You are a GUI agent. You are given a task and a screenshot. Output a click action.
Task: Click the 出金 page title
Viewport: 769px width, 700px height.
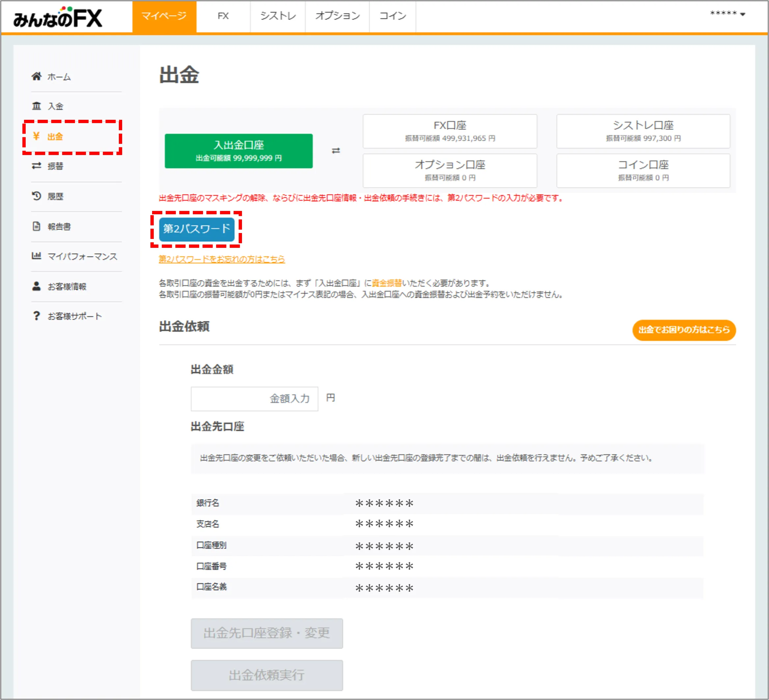pyautogui.click(x=179, y=75)
